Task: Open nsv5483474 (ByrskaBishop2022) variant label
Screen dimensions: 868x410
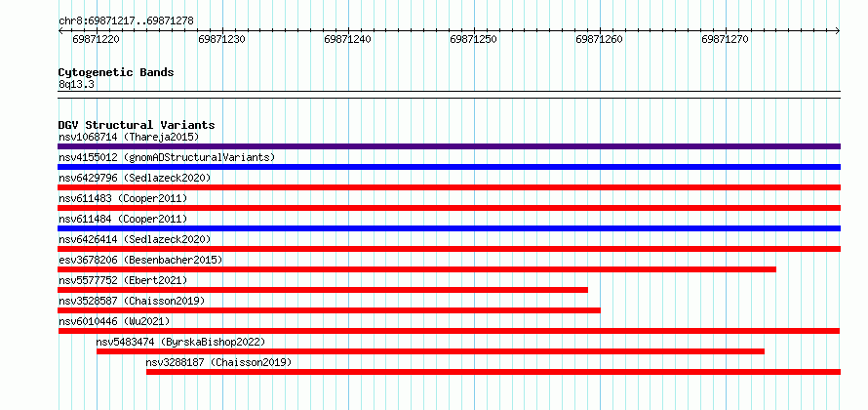Action: pos(181,342)
